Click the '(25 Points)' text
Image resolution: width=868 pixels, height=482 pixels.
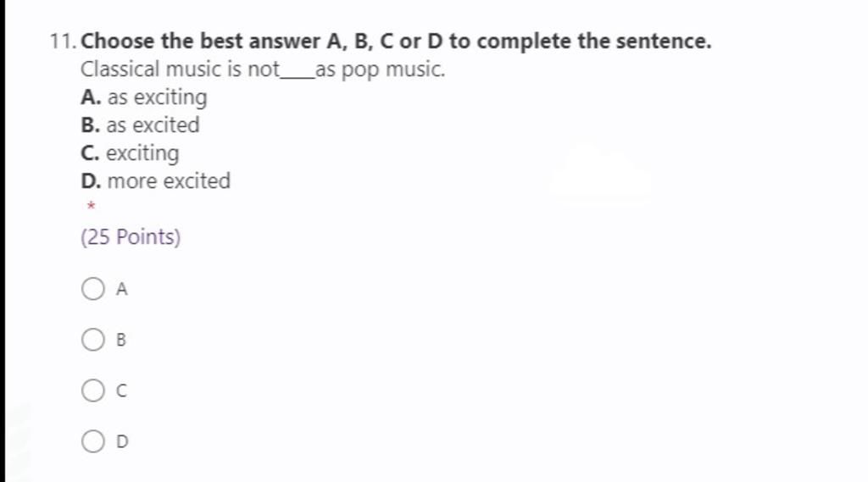[131, 237]
